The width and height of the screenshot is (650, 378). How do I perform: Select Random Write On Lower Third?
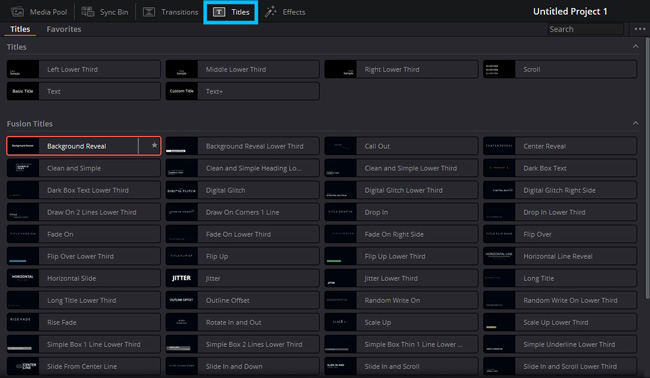tap(560, 300)
